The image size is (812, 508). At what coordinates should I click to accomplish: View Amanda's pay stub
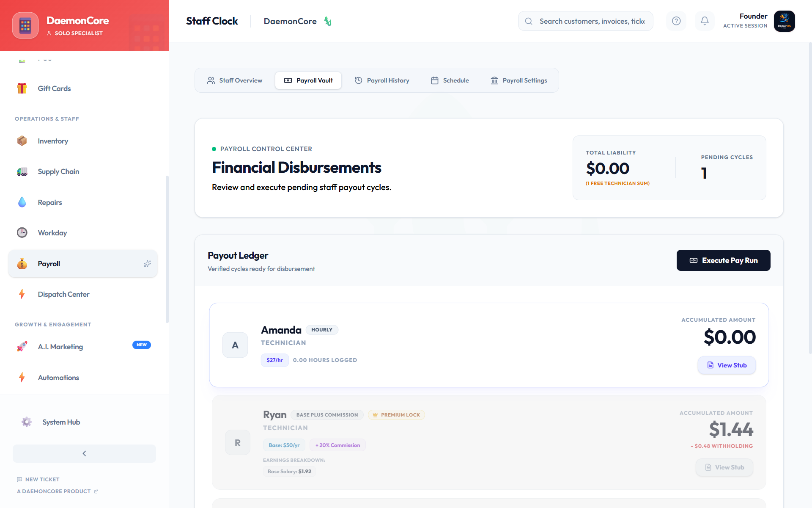click(x=727, y=365)
